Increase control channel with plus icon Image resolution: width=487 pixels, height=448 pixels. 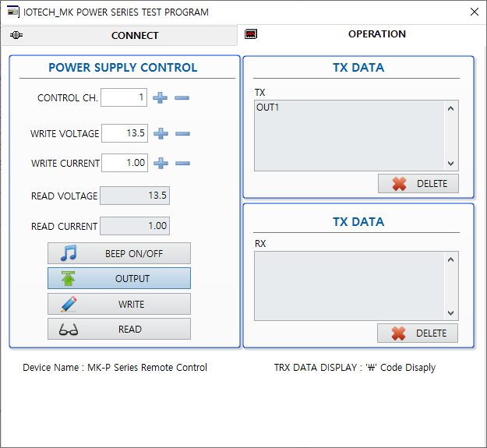(161, 98)
